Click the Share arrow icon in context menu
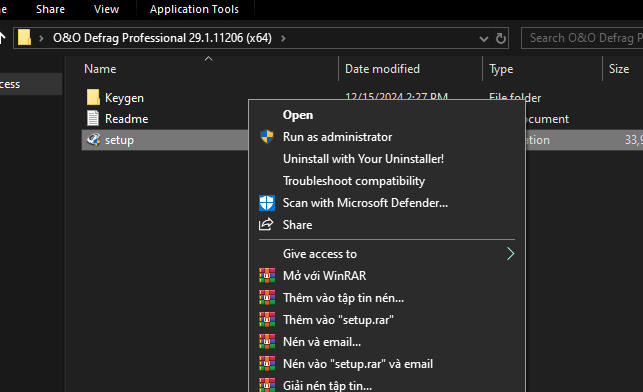The height and width of the screenshot is (392, 643). coord(266,224)
